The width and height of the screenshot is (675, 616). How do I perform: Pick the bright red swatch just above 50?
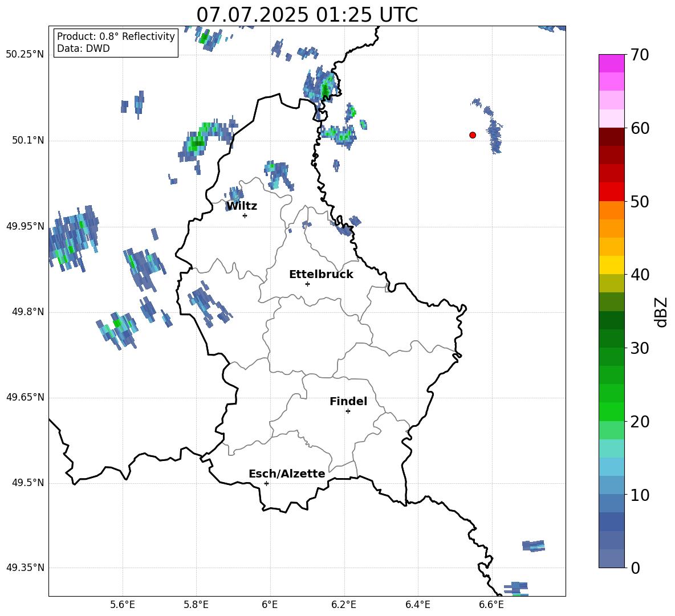(x=612, y=192)
